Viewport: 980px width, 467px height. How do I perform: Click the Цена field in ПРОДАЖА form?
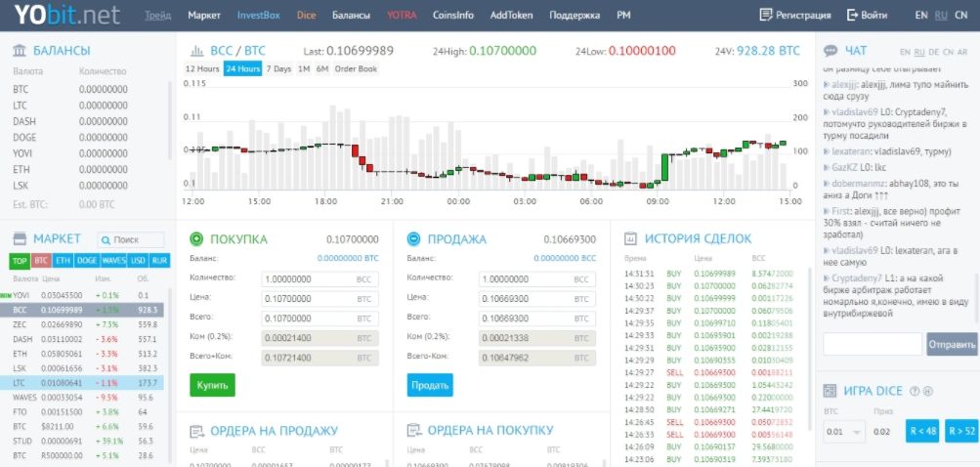tap(536, 299)
